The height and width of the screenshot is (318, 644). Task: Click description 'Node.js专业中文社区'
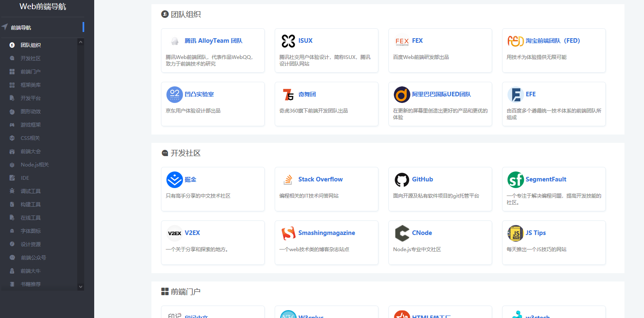coord(417,250)
